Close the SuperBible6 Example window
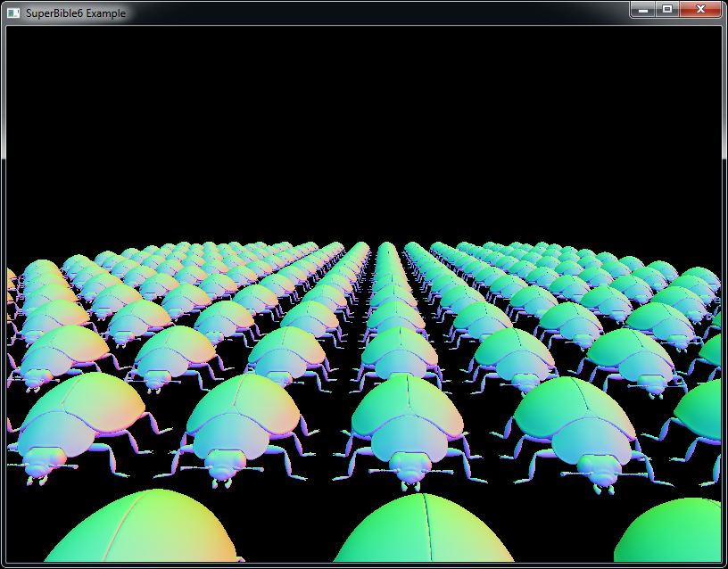The height and width of the screenshot is (569, 728). pyautogui.click(x=700, y=9)
